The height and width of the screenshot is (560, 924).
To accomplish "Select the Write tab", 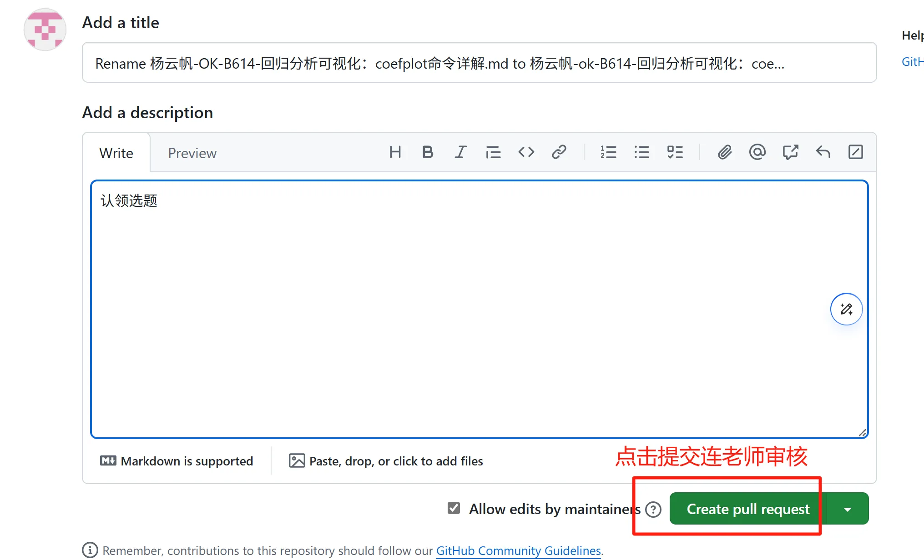I will 116,153.
